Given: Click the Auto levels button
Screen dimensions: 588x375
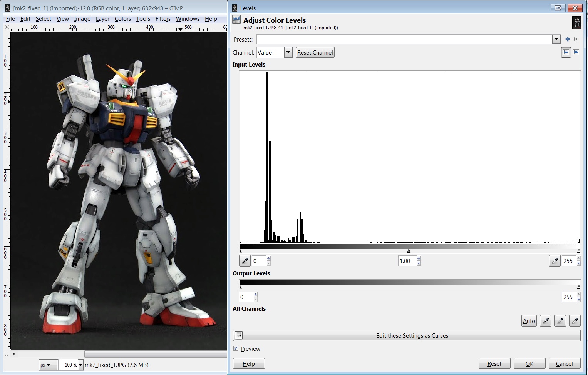Looking at the screenshot, I should (529, 321).
